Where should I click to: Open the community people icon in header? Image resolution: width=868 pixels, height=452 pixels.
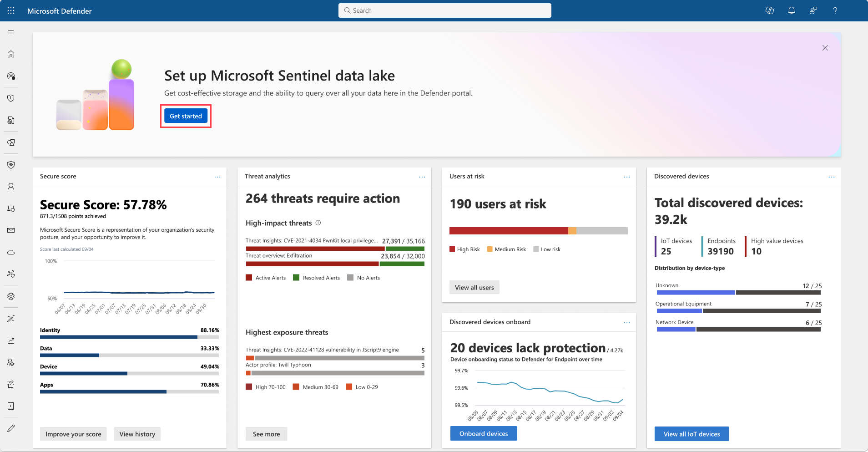click(813, 10)
